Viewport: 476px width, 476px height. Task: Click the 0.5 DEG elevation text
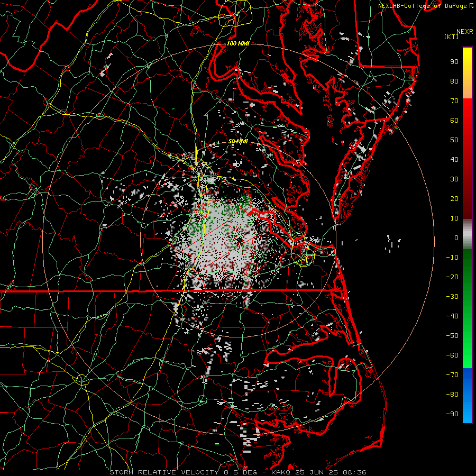coord(240,472)
